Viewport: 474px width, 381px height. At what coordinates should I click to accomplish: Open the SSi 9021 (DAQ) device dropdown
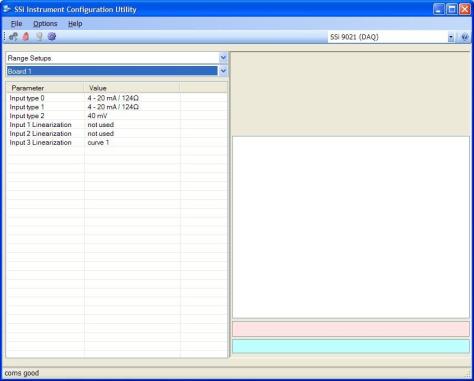pos(451,37)
